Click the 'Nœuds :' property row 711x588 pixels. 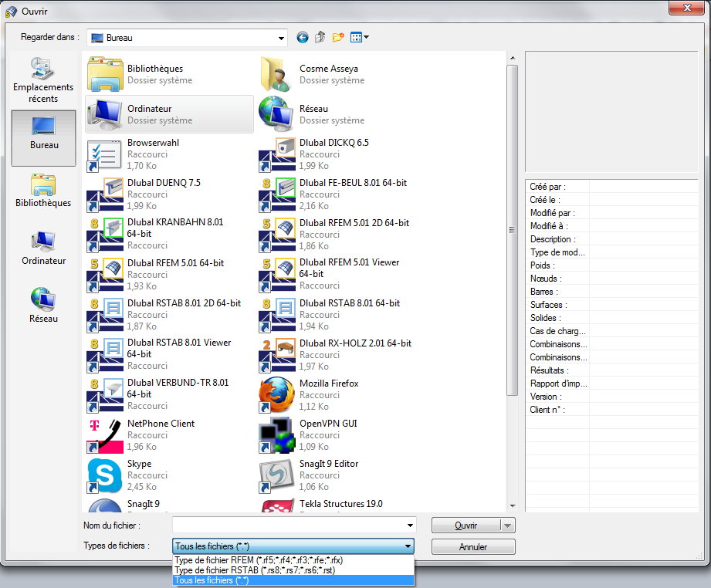pos(611,279)
